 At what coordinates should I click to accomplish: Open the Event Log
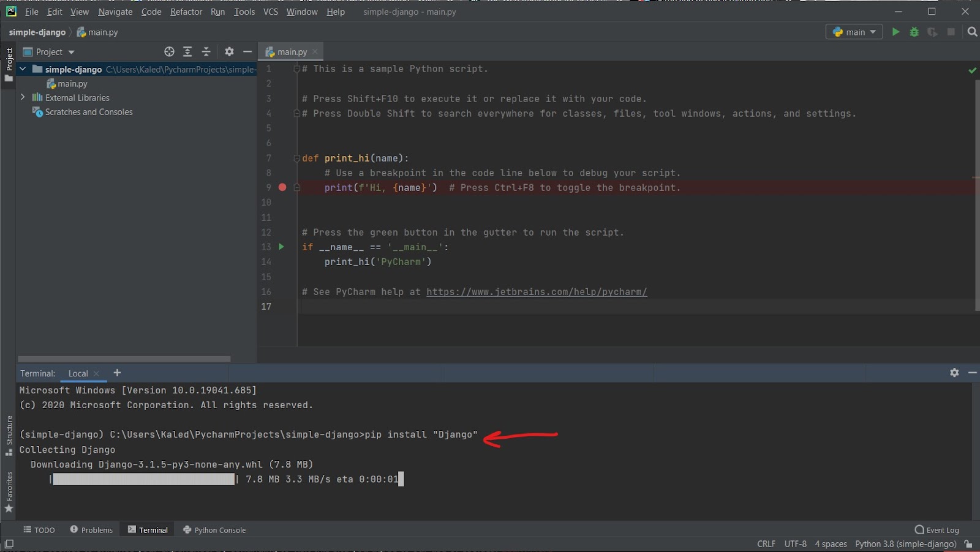point(937,530)
